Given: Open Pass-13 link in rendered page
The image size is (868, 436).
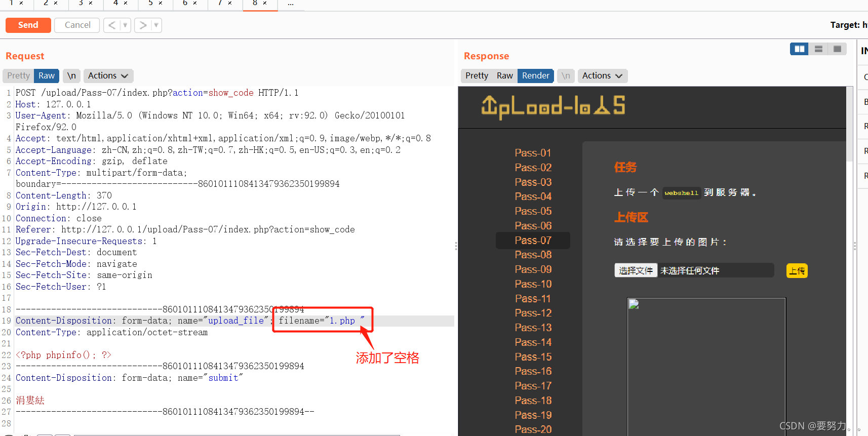Looking at the screenshot, I should 533,328.
